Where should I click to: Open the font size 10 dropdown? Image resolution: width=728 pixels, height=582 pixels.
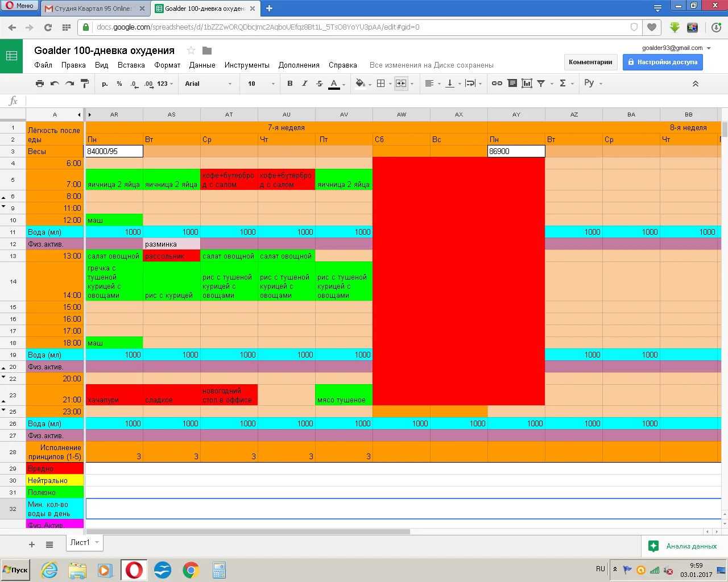tap(261, 84)
